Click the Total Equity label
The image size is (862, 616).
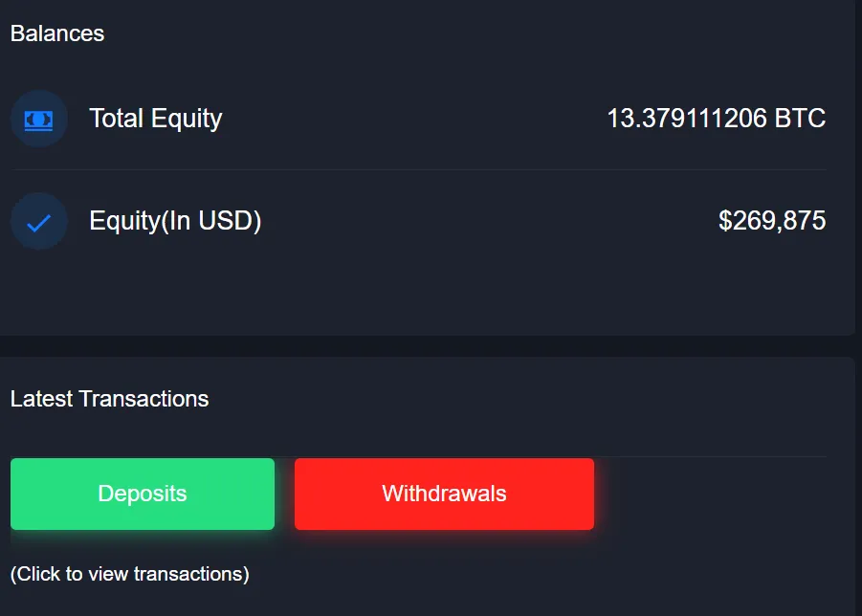(x=156, y=119)
